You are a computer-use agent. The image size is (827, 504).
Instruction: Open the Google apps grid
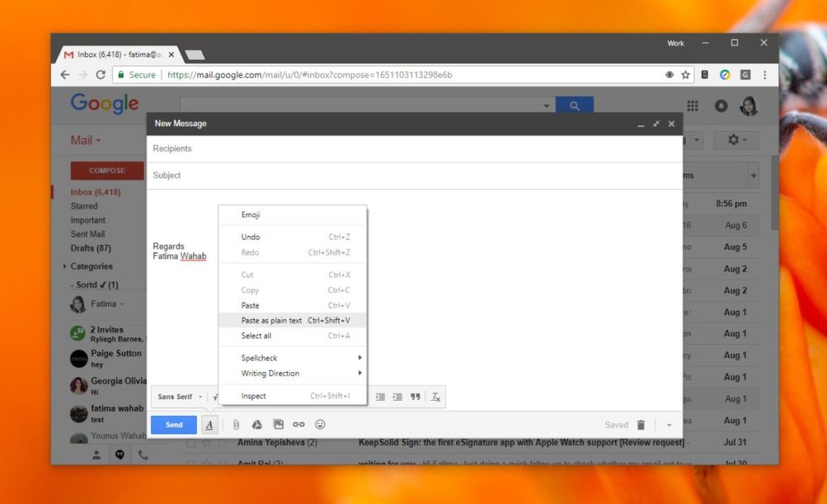692,106
